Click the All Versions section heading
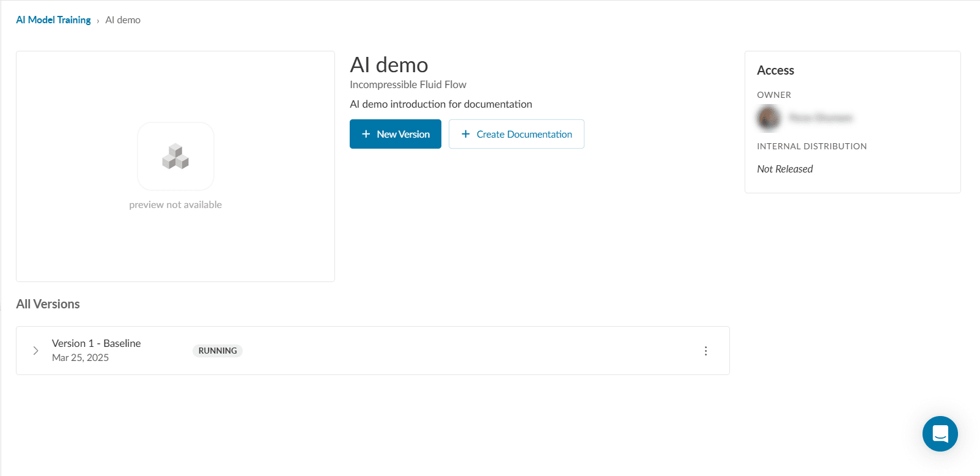Viewport: 980px width, 476px height. [x=48, y=304]
